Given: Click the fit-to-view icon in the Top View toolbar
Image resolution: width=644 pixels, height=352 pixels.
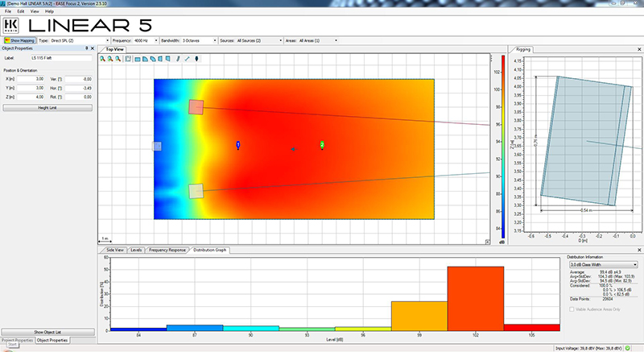Looking at the screenshot, I should point(128,59).
